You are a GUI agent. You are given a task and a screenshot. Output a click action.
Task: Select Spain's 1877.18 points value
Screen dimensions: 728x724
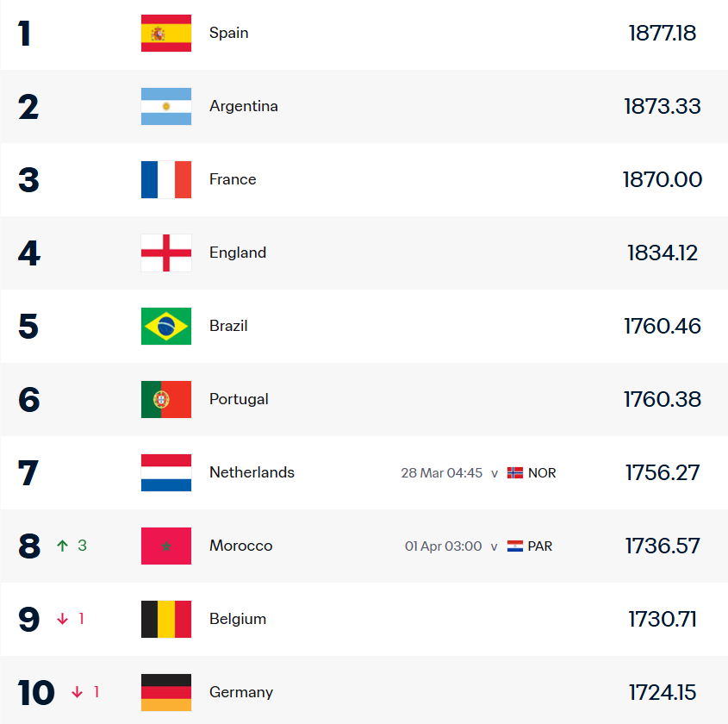662,34
